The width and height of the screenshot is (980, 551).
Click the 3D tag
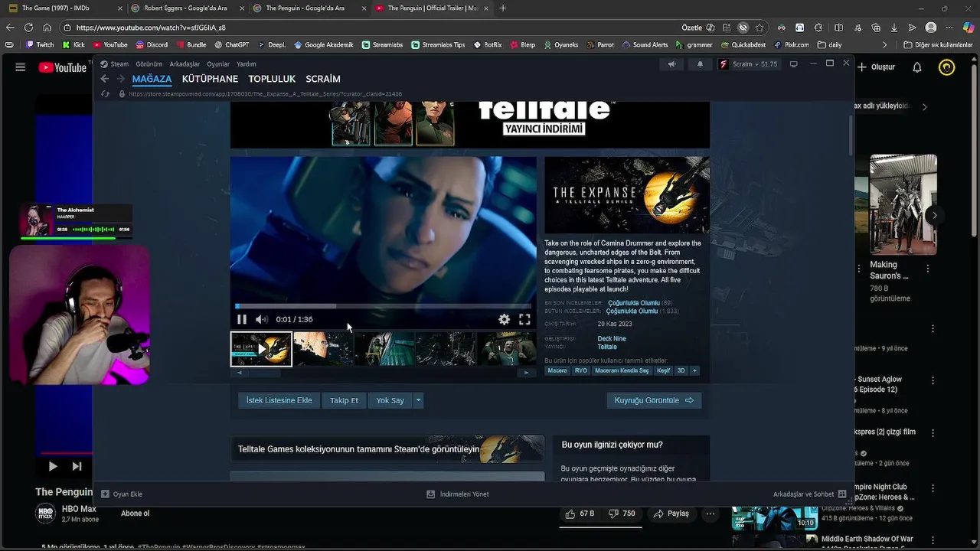pos(681,370)
